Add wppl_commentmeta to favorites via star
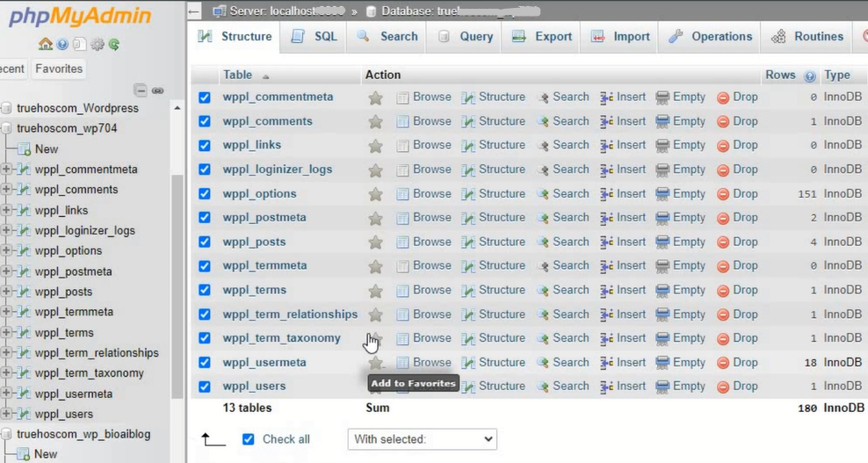Viewport: 868px width, 463px height. tap(375, 98)
